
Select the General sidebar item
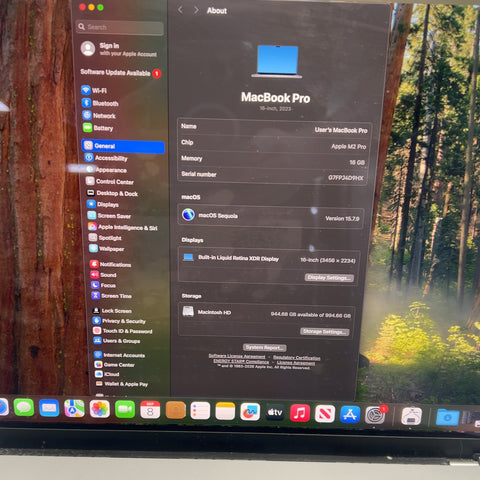[123, 146]
